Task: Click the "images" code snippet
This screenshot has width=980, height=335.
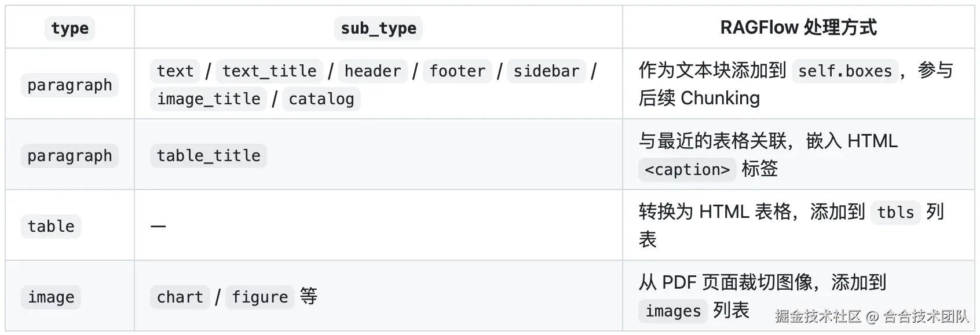Action: pyautogui.click(x=672, y=311)
